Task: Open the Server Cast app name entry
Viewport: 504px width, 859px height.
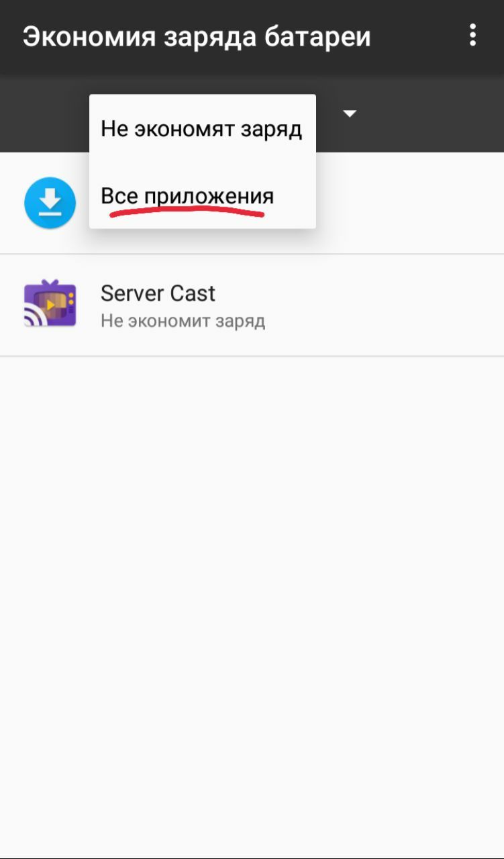Action: coord(158,293)
